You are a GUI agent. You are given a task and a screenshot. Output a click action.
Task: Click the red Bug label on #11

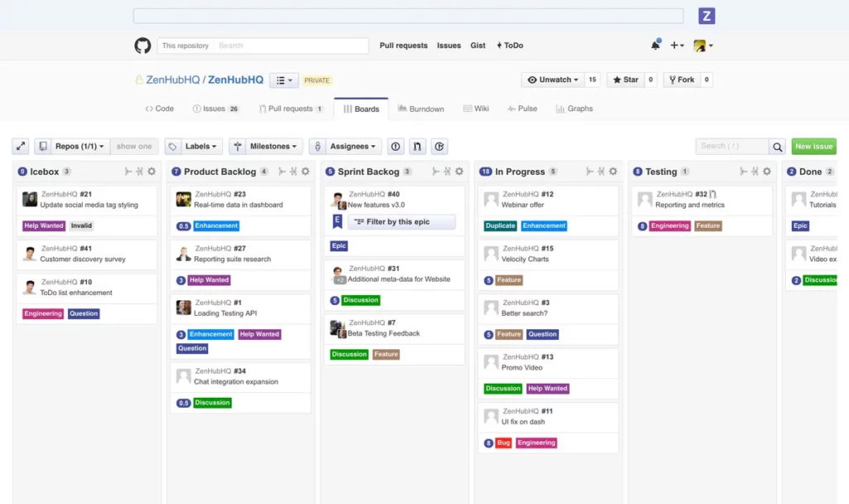(503, 443)
